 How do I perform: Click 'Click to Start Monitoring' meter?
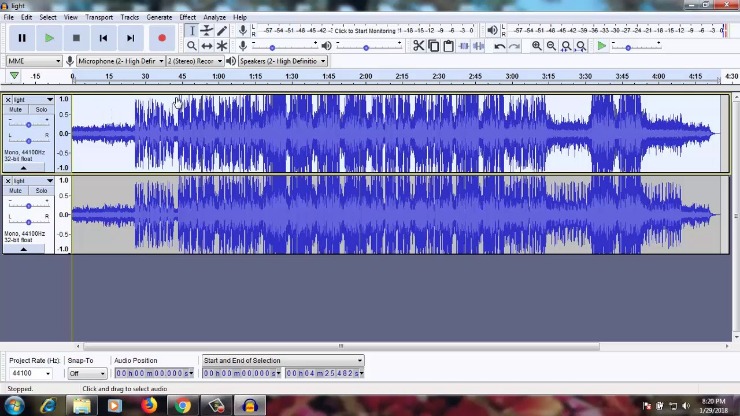click(365, 31)
